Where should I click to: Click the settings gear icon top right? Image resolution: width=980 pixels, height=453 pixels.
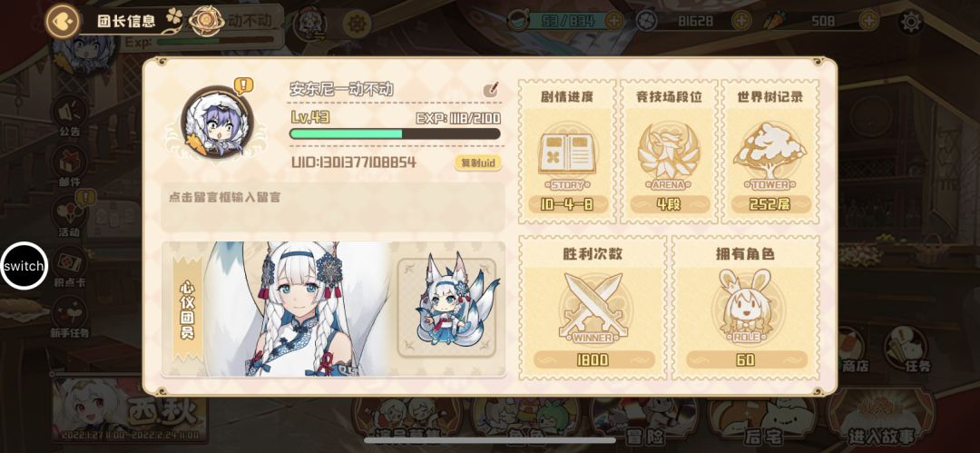[911, 22]
